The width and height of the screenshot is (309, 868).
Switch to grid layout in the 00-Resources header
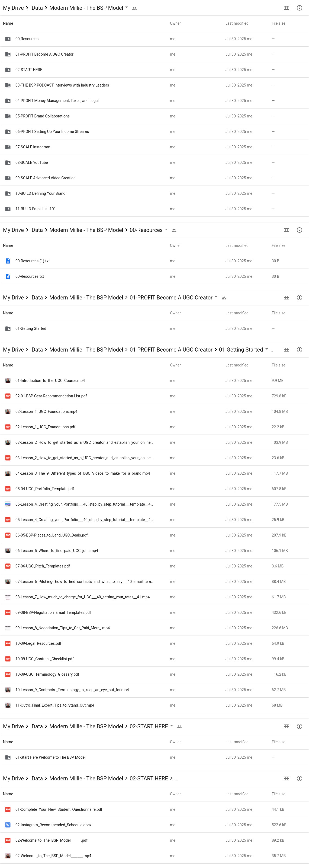(x=287, y=230)
